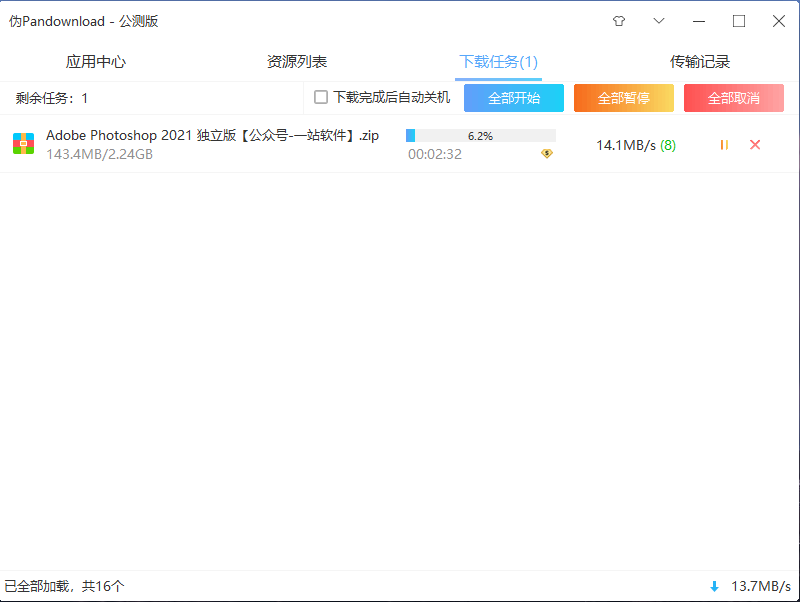800x602 pixels.
Task: Open the skin theme shirt icon
Action: pyautogui.click(x=619, y=21)
